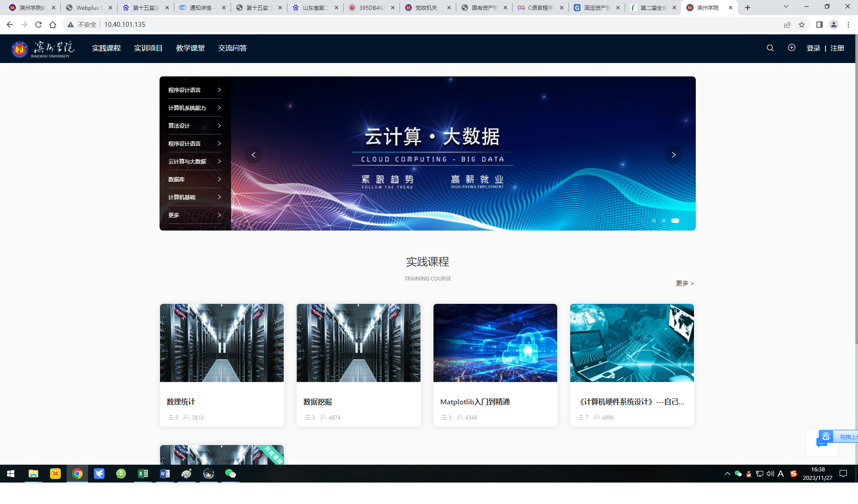Open WeChat from the taskbar

pos(230,474)
